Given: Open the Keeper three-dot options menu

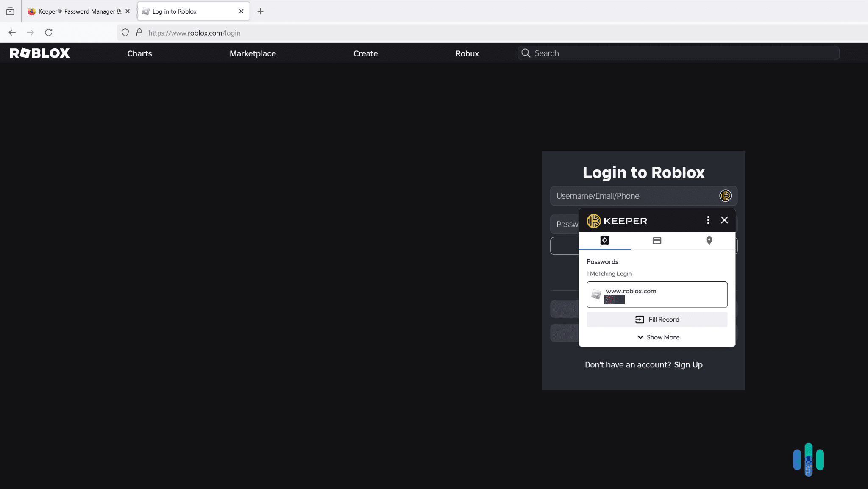Looking at the screenshot, I should pos(708,220).
